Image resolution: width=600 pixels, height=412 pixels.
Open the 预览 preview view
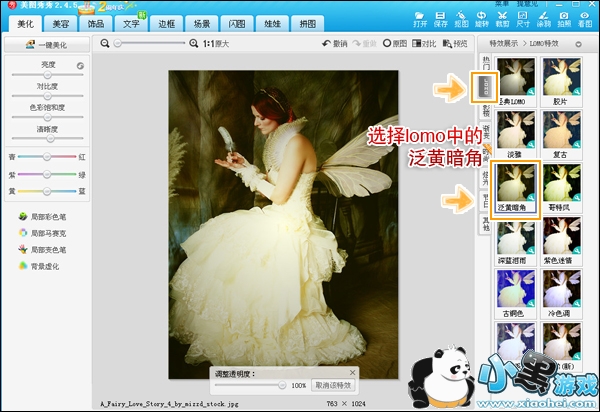455,44
